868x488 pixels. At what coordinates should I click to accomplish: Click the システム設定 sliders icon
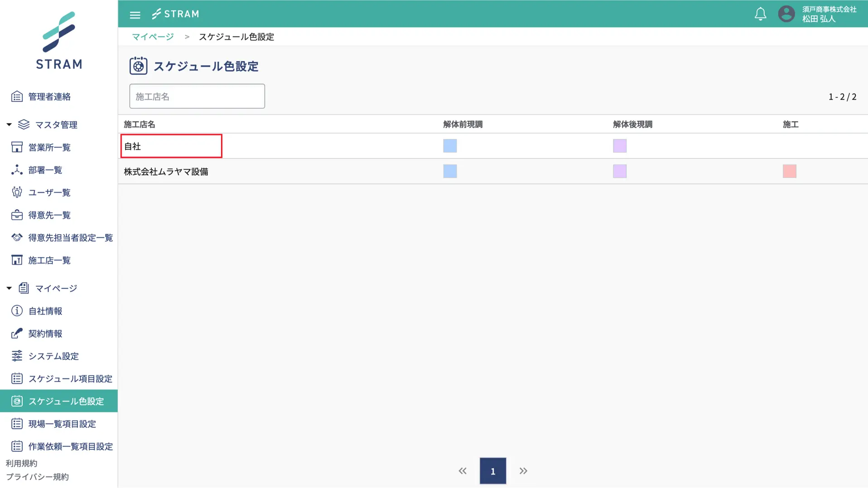click(17, 356)
